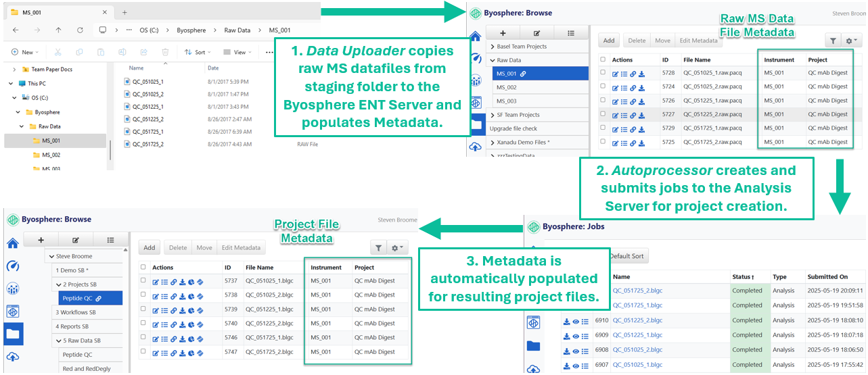868x375 pixels.
Task: Expand Team Paper Docs in File Explorer tree
Action: click(x=15, y=69)
